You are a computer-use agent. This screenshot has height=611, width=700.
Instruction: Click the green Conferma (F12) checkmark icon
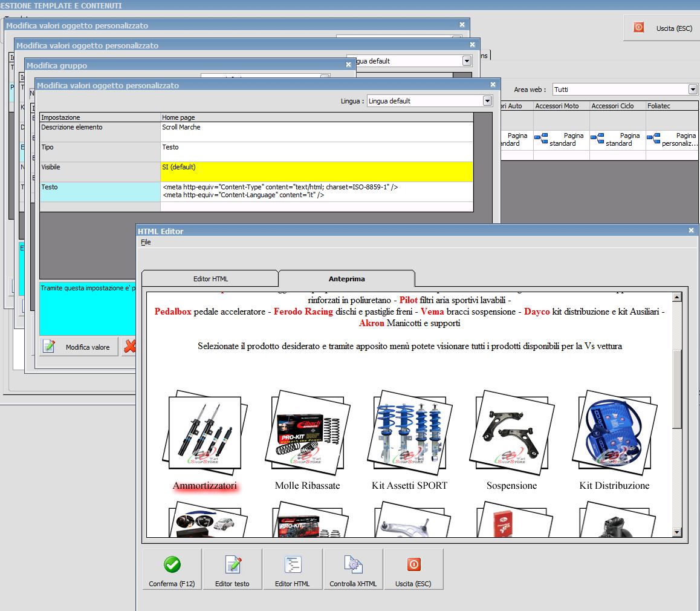coord(172,565)
